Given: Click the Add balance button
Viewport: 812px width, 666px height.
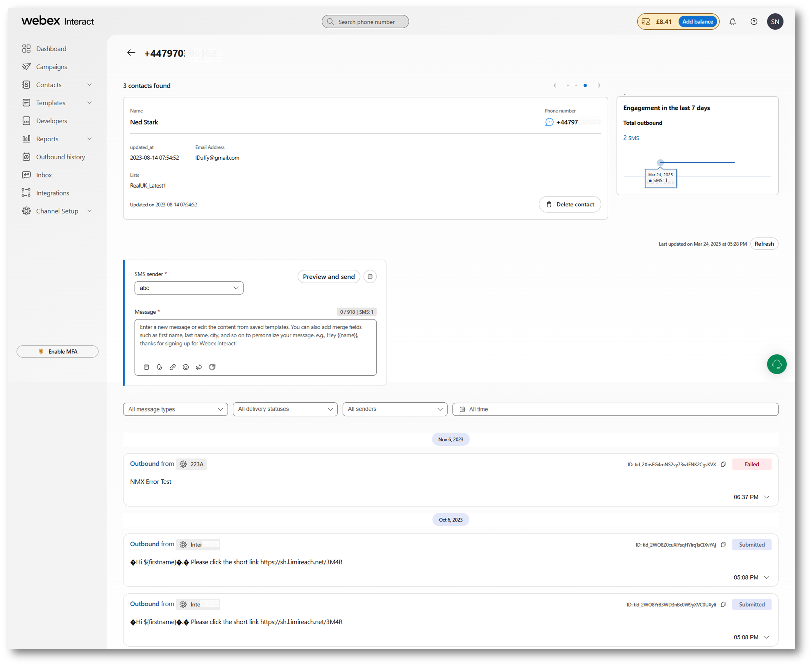Looking at the screenshot, I should (x=697, y=22).
